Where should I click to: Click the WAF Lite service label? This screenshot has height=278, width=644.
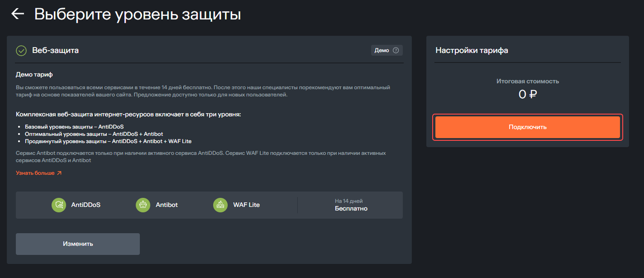coord(246,205)
